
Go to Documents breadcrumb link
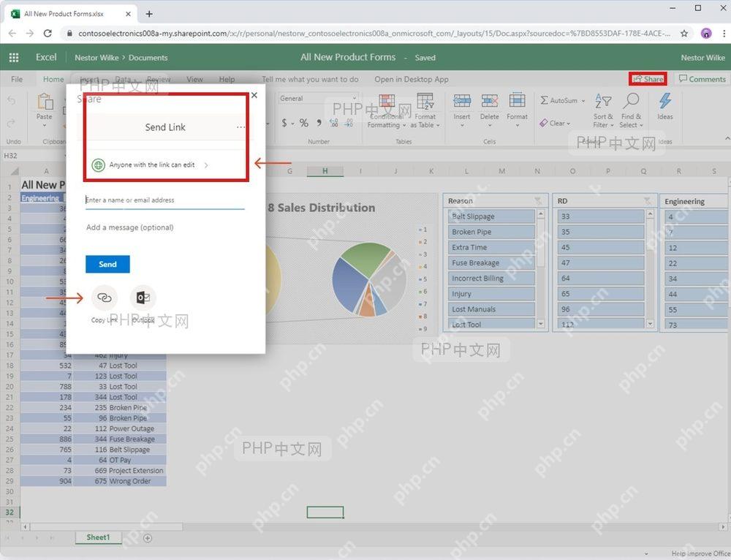tap(148, 58)
